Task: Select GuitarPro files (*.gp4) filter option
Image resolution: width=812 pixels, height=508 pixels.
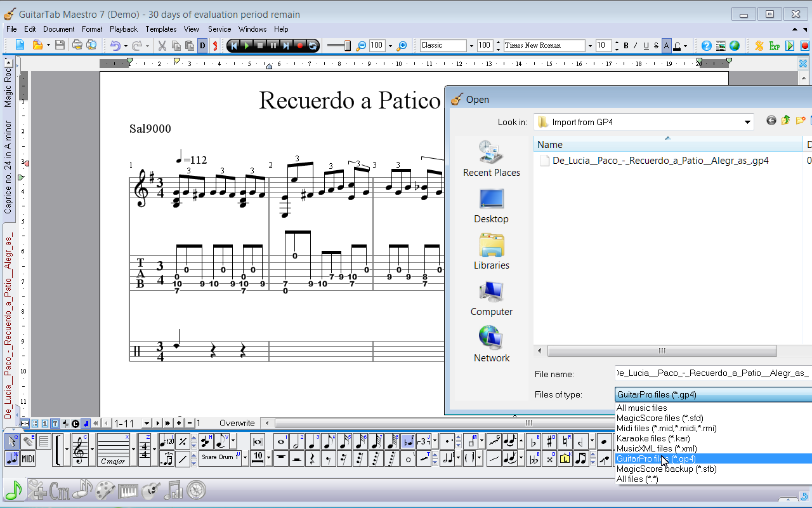Action: point(714,458)
